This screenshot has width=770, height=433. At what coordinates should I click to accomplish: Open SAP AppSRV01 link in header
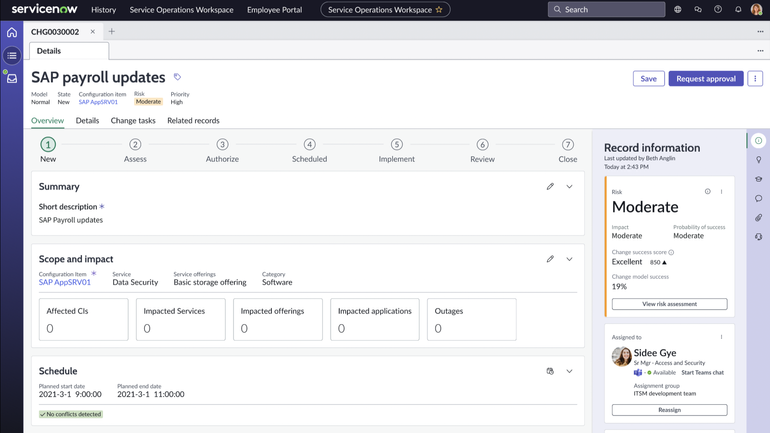(98, 102)
